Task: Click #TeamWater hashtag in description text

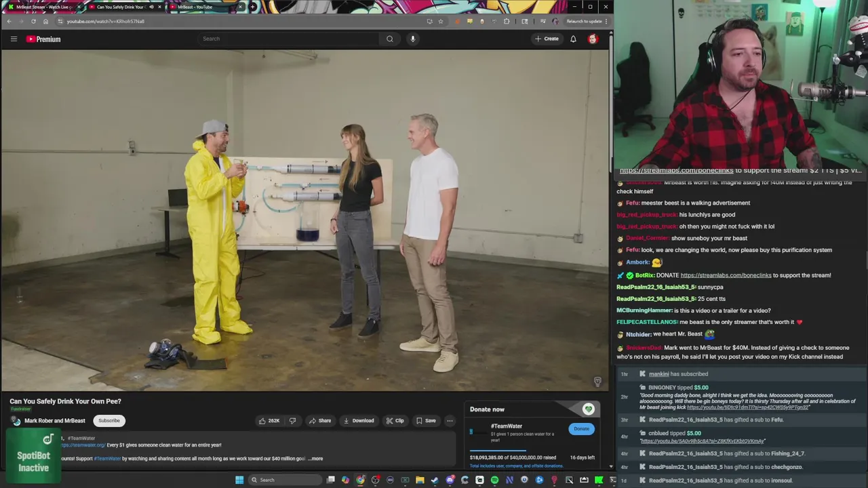Action: click(107, 459)
